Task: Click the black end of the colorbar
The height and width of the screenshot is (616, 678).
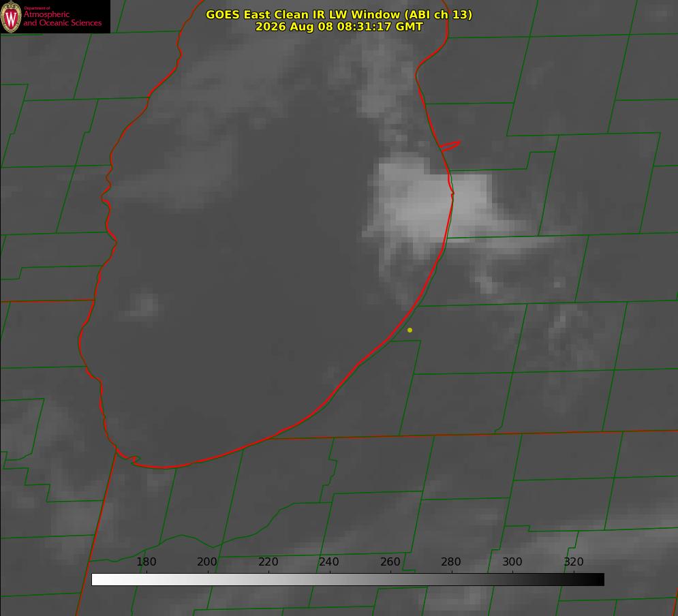Action: coord(597,580)
